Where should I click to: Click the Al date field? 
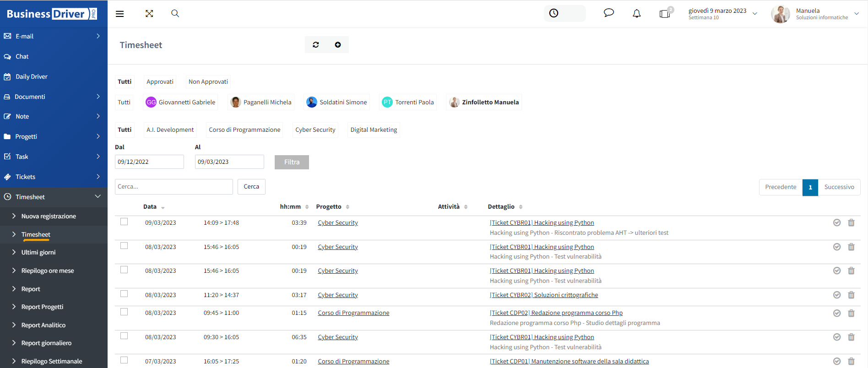coord(229,162)
